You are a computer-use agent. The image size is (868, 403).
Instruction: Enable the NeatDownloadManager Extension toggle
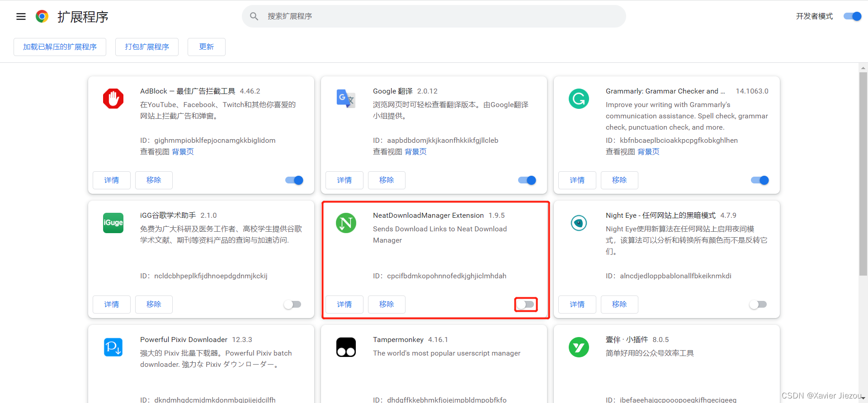[x=526, y=305]
